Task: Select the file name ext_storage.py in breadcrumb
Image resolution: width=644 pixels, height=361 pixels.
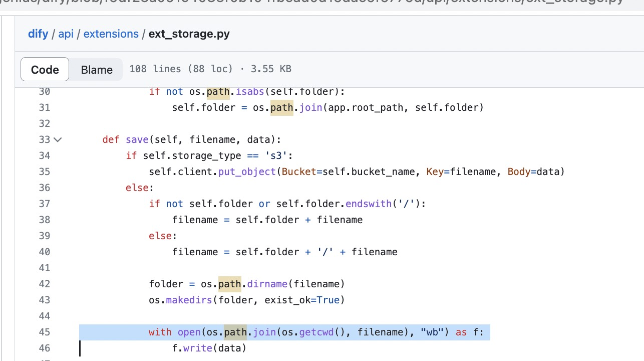Action: [x=189, y=34]
